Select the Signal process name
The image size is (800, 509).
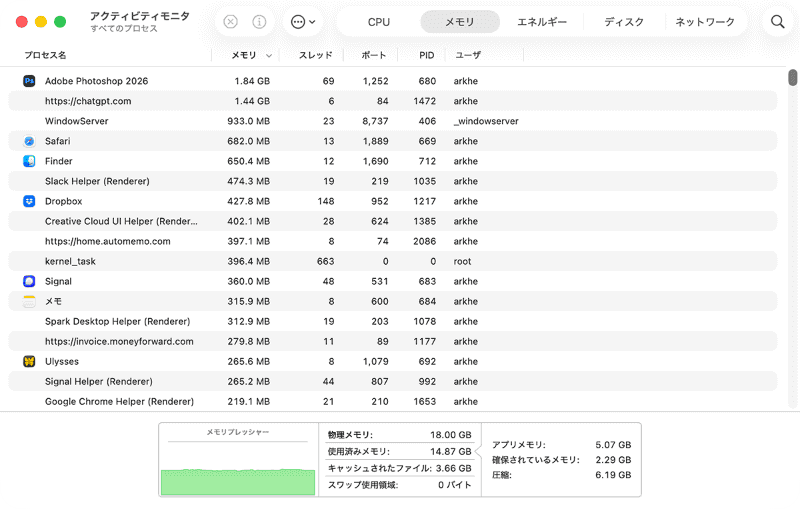(58, 281)
